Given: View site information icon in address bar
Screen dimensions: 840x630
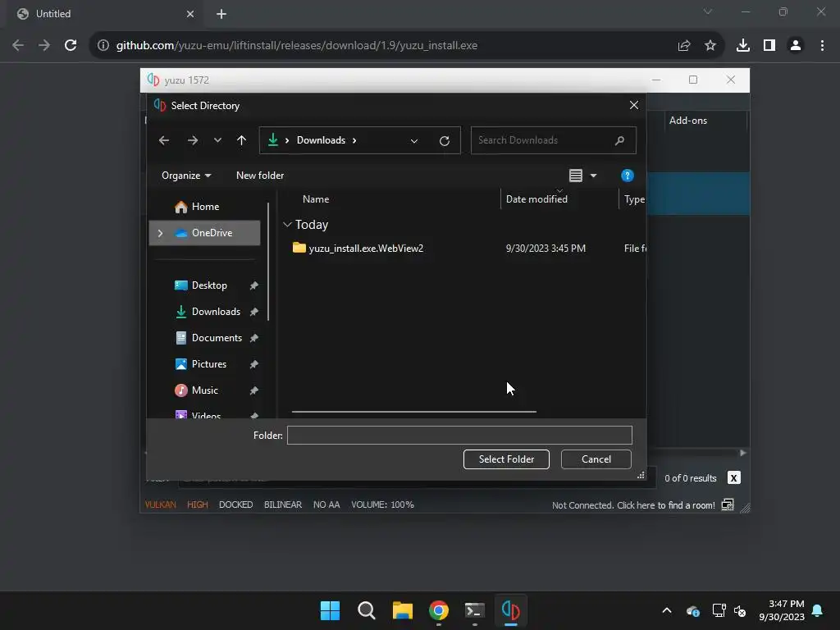Looking at the screenshot, I should click(x=103, y=46).
